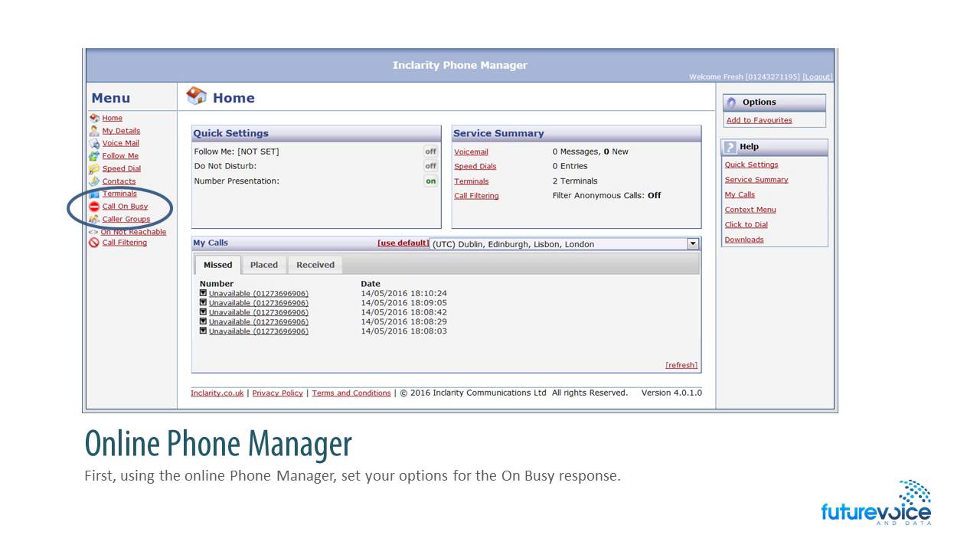Viewport: 980px width, 551px height.
Task: Click the house icon beside the Home title
Action: (x=197, y=96)
